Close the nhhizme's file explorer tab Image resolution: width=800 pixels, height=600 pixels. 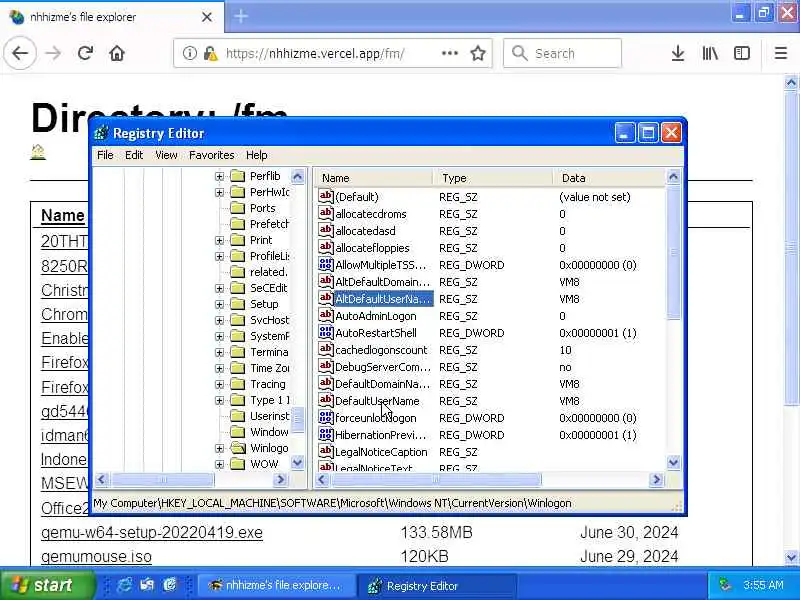point(207,17)
